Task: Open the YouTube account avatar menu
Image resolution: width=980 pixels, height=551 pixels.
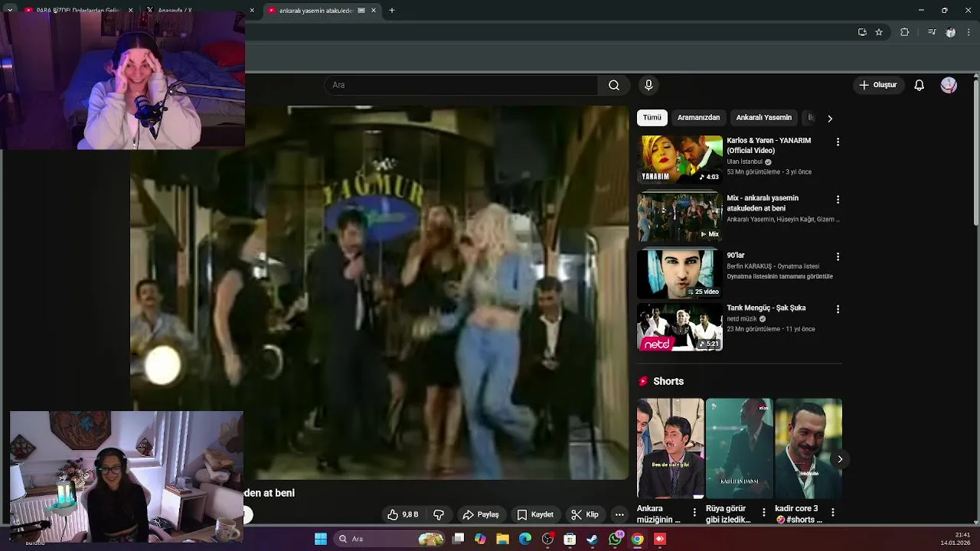Action: (949, 85)
